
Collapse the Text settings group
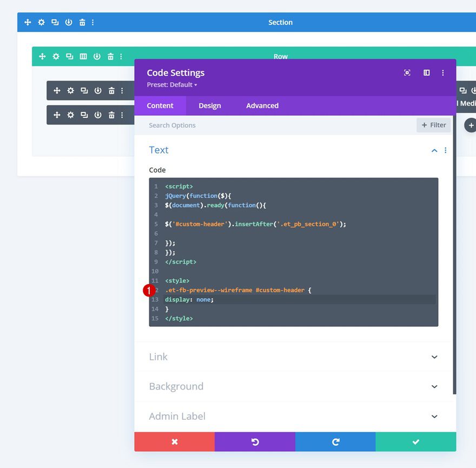434,150
